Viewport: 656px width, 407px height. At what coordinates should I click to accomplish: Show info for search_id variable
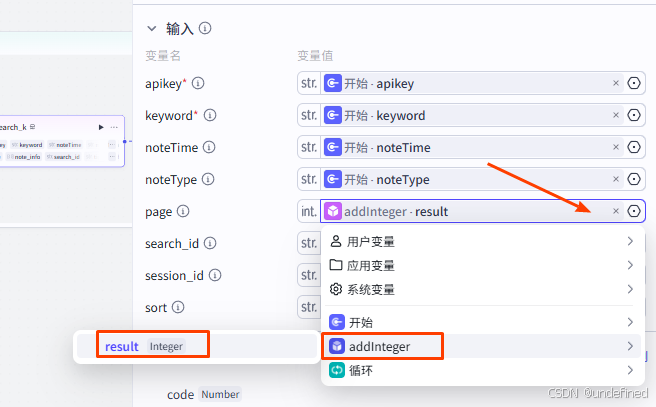210,243
